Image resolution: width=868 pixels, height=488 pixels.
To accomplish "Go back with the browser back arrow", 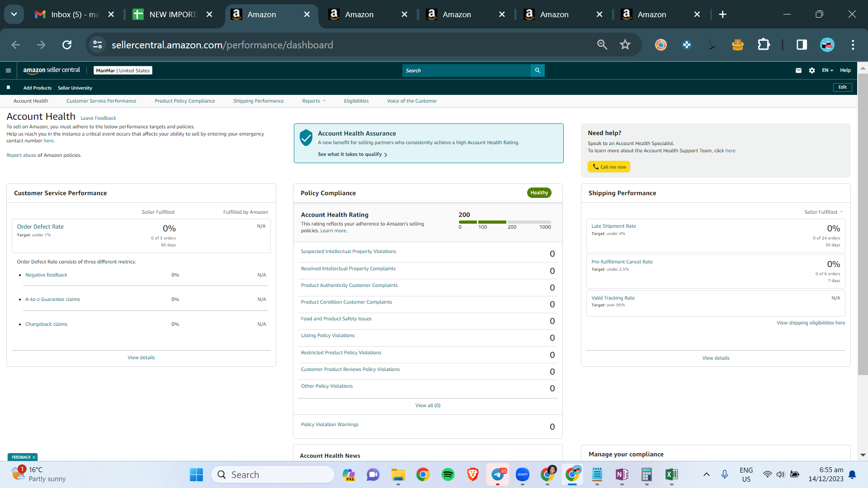I will tap(16, 45).
